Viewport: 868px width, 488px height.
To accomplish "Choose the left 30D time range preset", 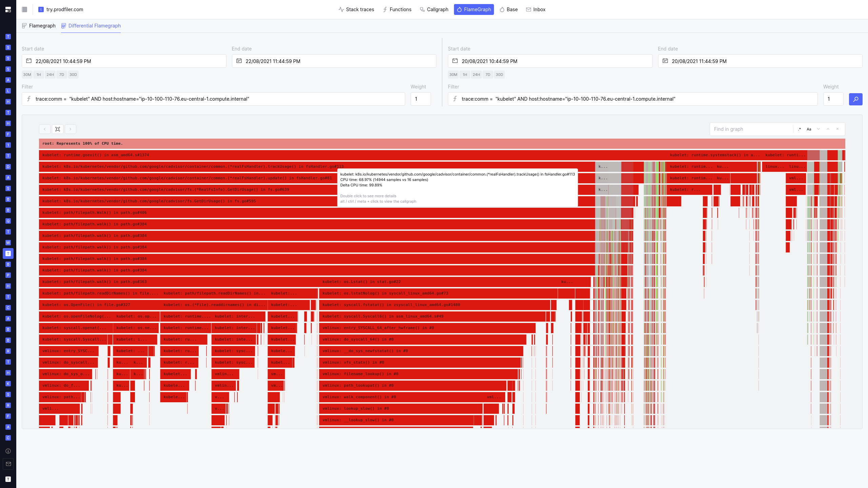I will pyautogui.click(x=73, y=75).
